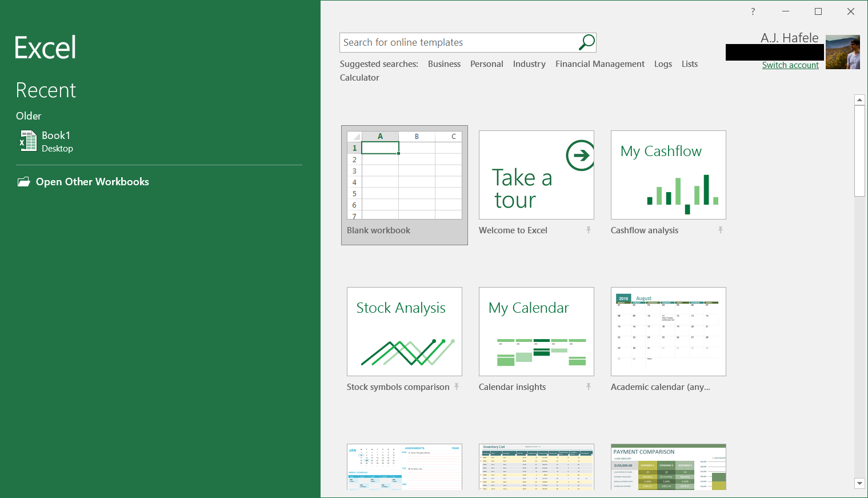The height and width of the screenshot is (498, 868).
Task: Pin the Welcome to Excel template
Action: [589, 230]
